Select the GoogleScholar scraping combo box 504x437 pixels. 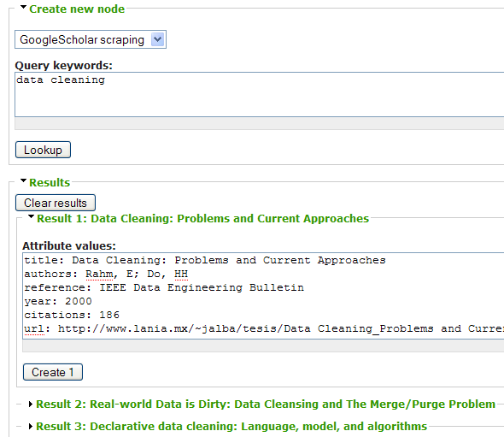coord(91,39)
